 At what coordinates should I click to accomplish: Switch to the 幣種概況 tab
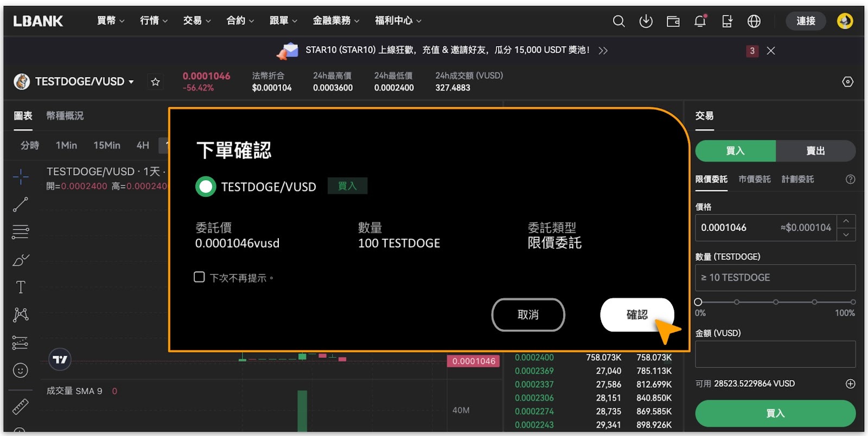[65, 116]
